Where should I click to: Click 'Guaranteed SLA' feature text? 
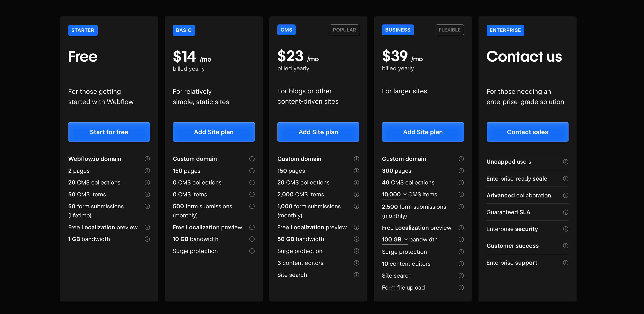(x=508, y=212)
